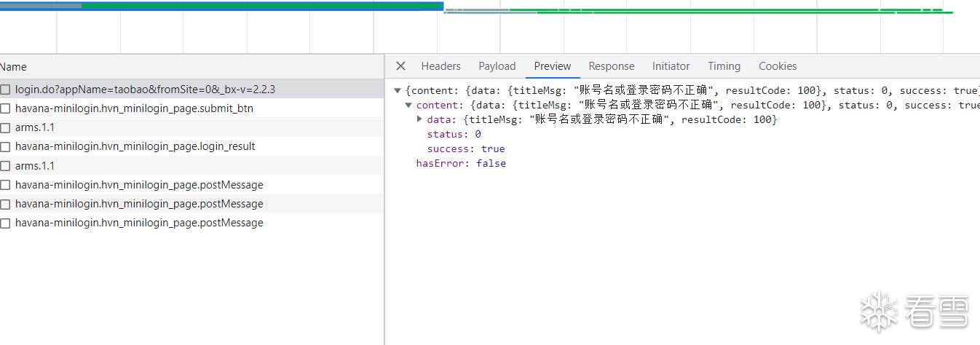Open the Response tab

(x=612, y=66)
